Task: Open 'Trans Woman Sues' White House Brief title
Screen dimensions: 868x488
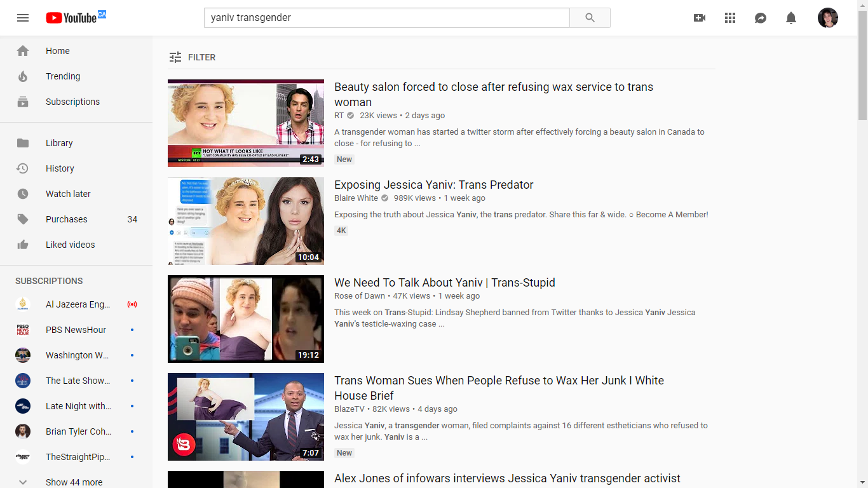Action: (x=499, y=388)
